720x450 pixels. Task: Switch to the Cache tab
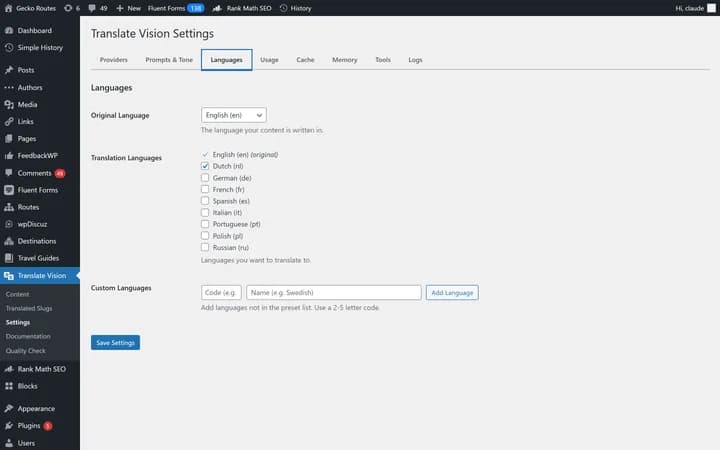[305, 60]
